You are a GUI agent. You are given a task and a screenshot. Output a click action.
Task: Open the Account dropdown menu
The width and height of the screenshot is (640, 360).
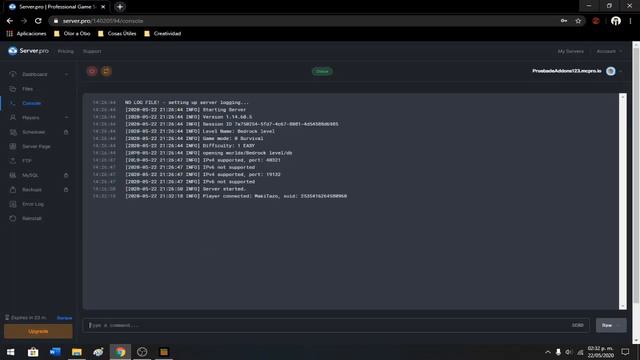[609, 51]
